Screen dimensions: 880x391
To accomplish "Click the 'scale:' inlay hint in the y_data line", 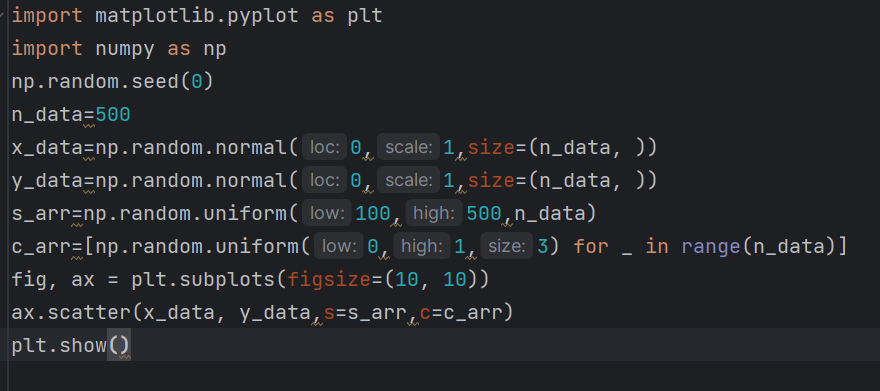I will (x=408, y=181).
